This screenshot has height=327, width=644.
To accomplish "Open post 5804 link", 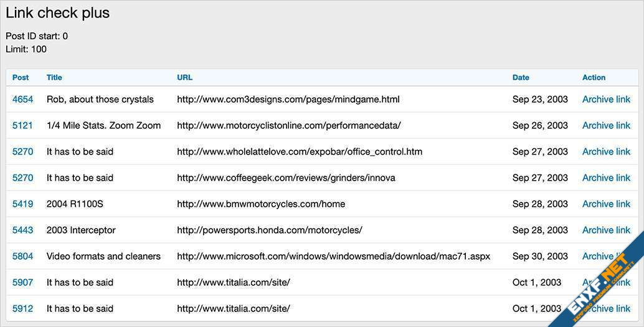I will (22, 256).
